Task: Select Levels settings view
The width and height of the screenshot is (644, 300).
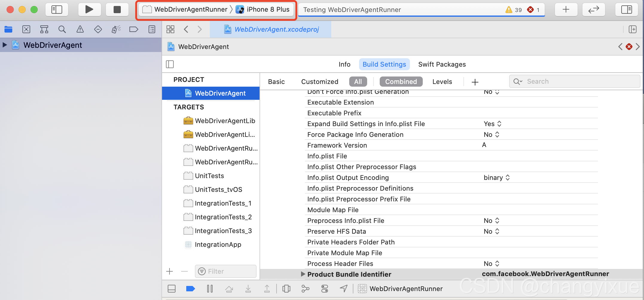Action: click(x=442, y=82)
